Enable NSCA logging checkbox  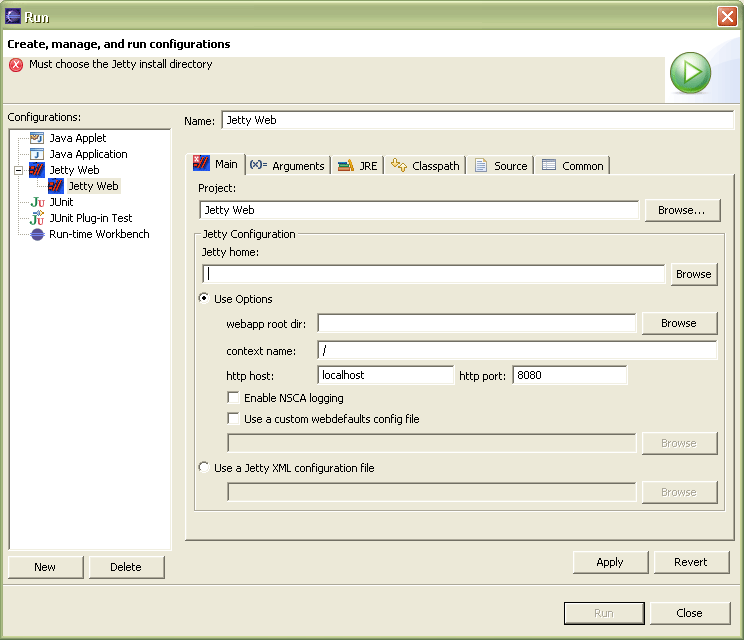coord(234,398)
